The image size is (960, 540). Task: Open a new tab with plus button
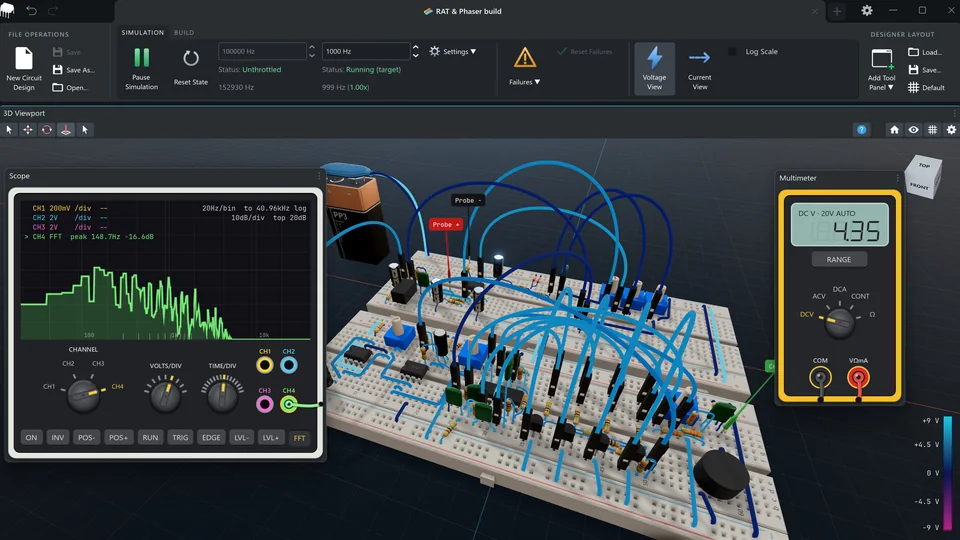pos(837,11)
